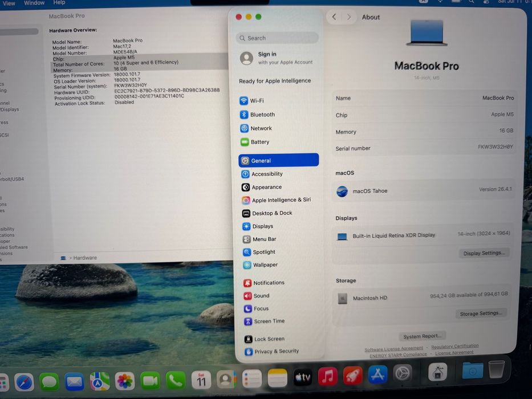Select the General sidebar item
Screen dimensions: 532x399
click(279, 160)
